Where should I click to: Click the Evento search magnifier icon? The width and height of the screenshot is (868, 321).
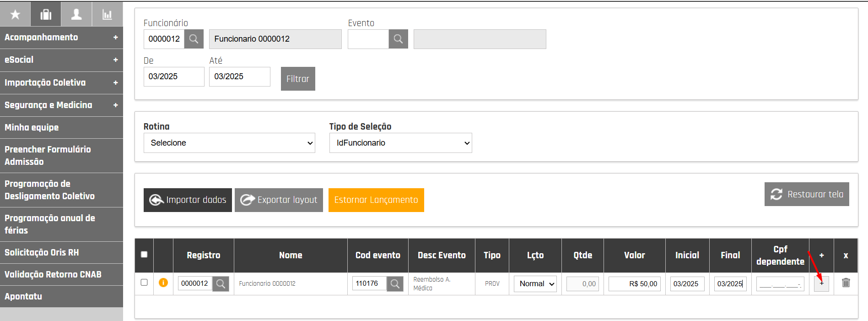point(398,39)
